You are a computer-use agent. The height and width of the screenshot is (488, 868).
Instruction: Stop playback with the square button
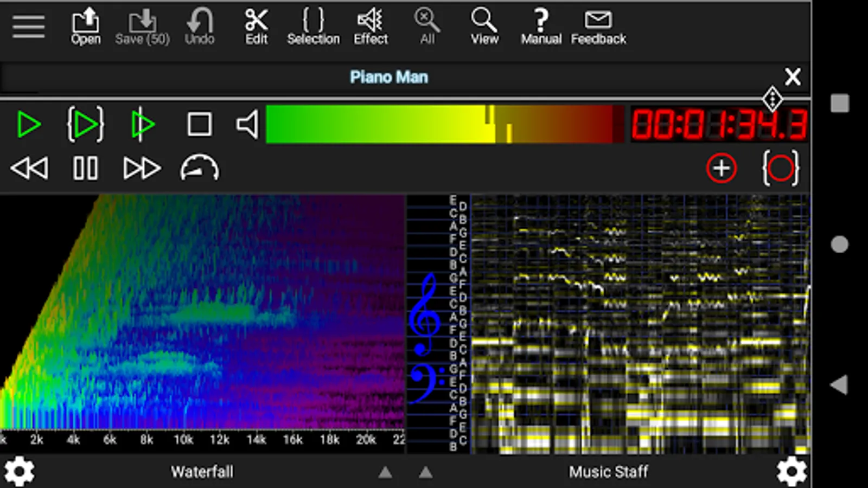[x=200, y=125]
